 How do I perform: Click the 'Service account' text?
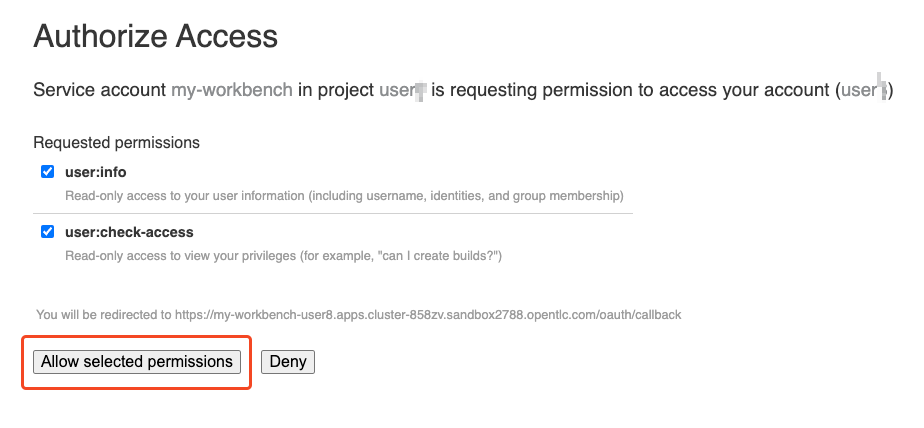pos(99,90)
